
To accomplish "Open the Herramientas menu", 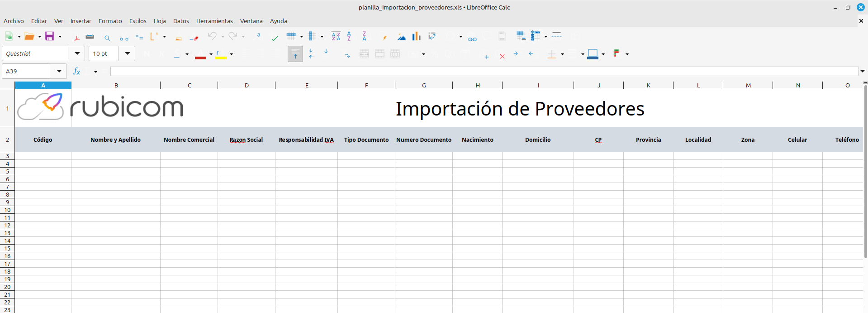I will point(214,21).
